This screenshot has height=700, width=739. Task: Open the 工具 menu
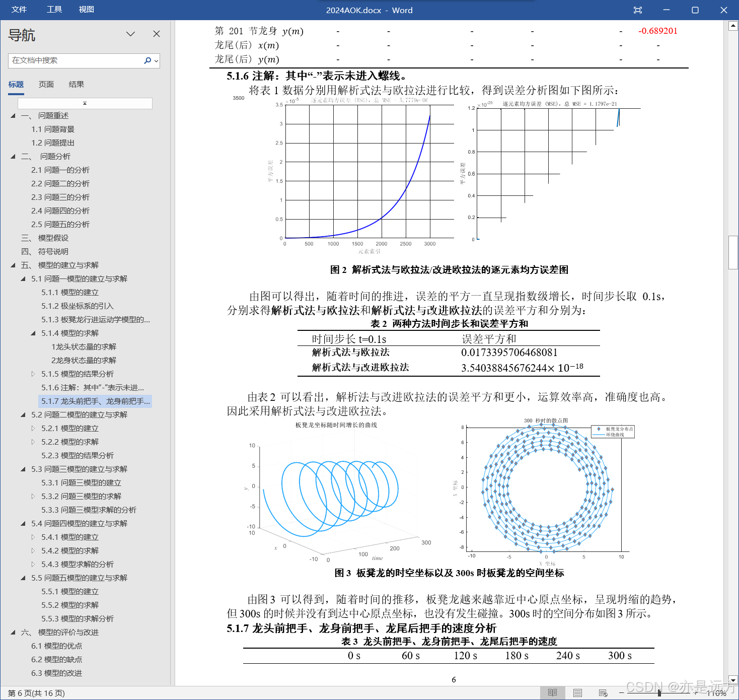(x=54, y=10)
